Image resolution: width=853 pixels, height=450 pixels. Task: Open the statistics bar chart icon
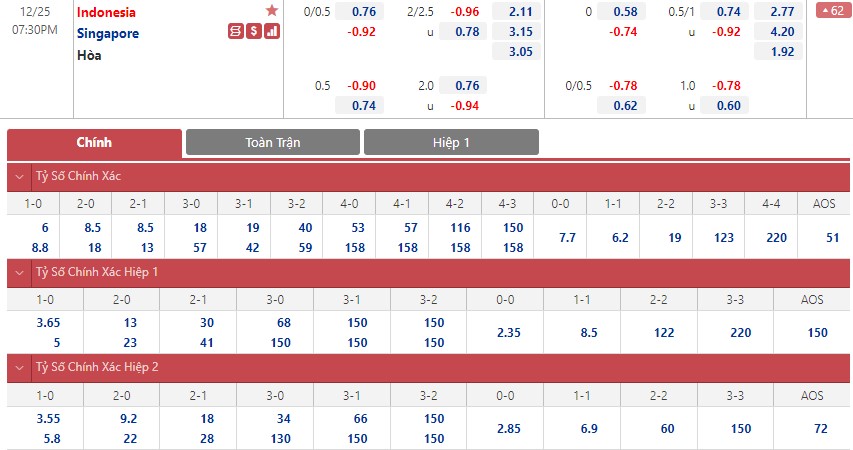pyautogui.click(x=272, y=32)
